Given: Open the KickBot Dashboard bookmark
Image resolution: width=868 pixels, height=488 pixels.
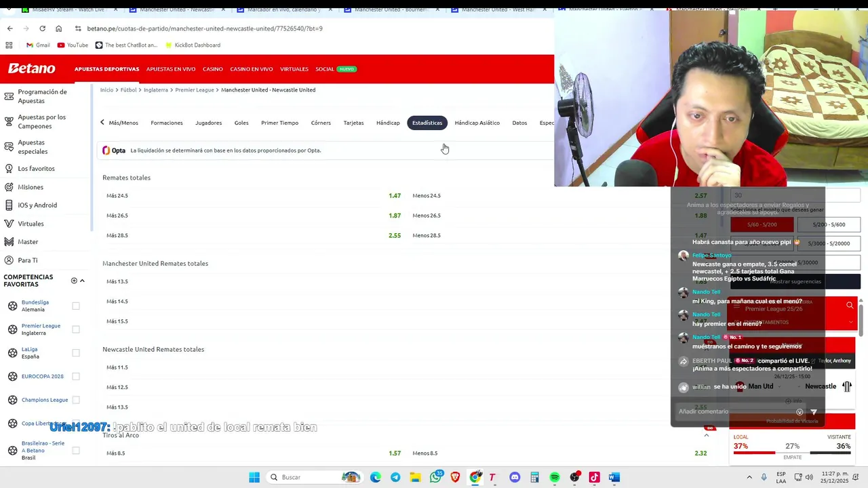Looking at the screenshot, I should 192,45.
